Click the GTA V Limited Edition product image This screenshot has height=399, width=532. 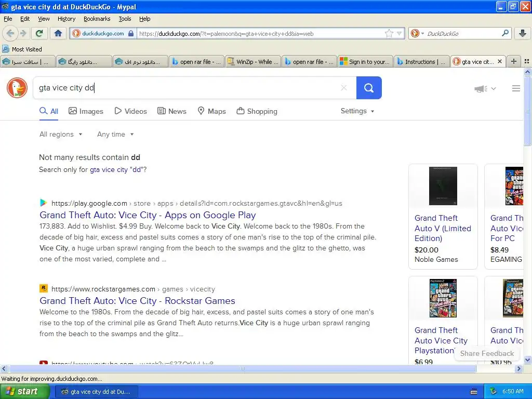tap(443, 185)
